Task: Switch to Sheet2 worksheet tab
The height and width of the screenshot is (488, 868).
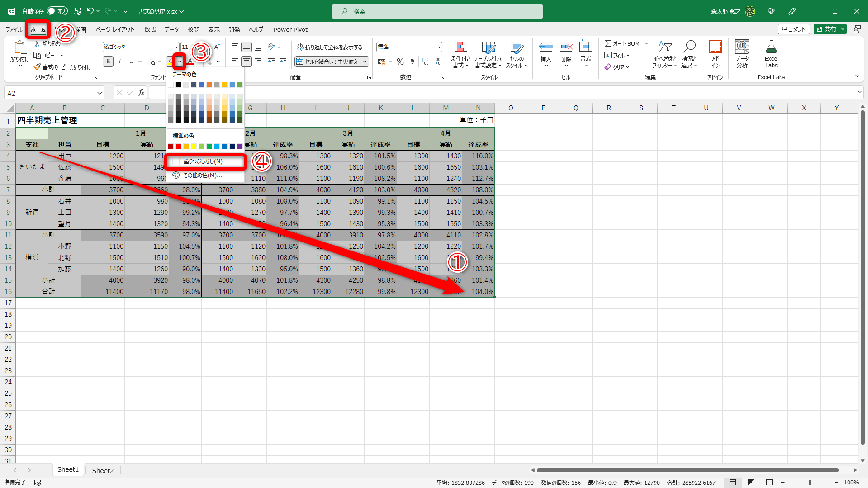Action: pos(103,470)
